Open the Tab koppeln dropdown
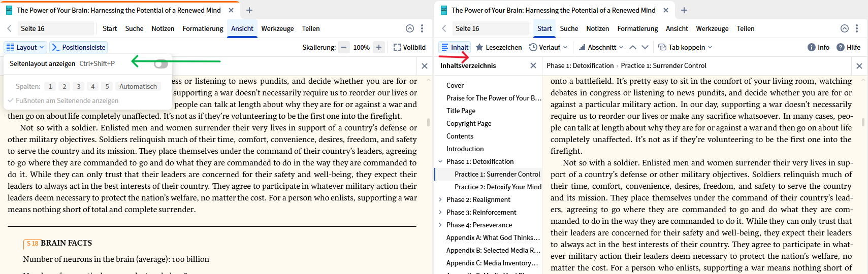 [685, 47]
